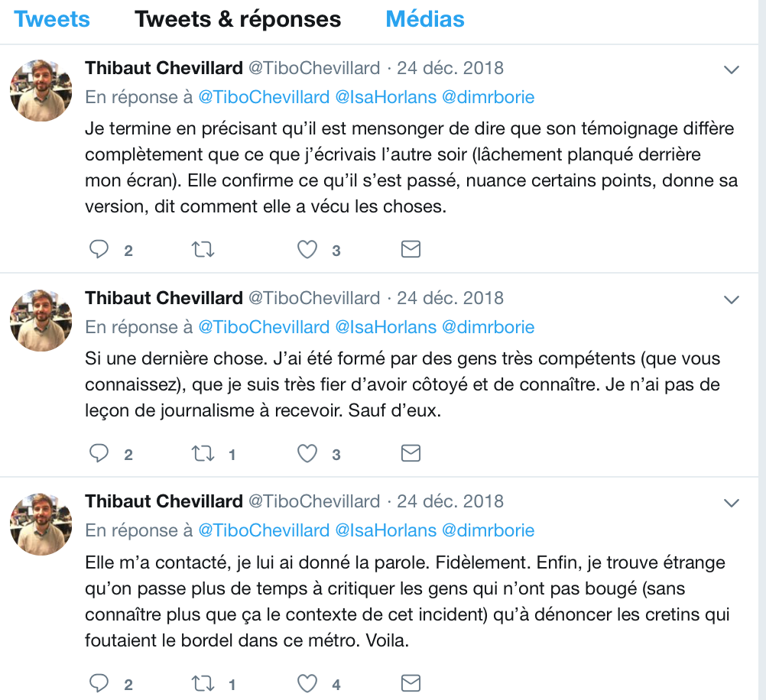Share 'Si une dernière chose' tweet via envelope icon
The width and height of the screenshot is (766, 700).
pos(411,453)
